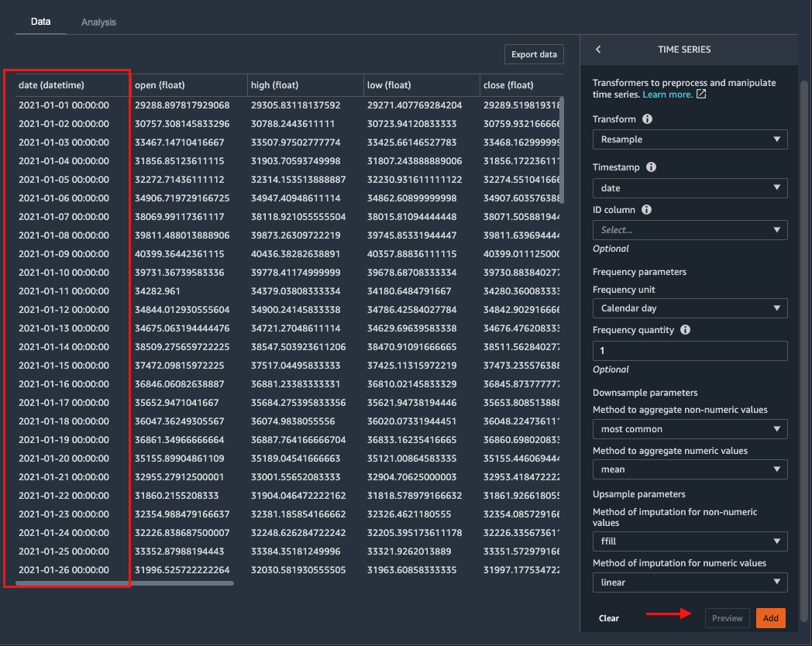The width and height of the screenshot is (812, 646).
Task: Click open value 34282.961
Action: (x=157, y=291)
